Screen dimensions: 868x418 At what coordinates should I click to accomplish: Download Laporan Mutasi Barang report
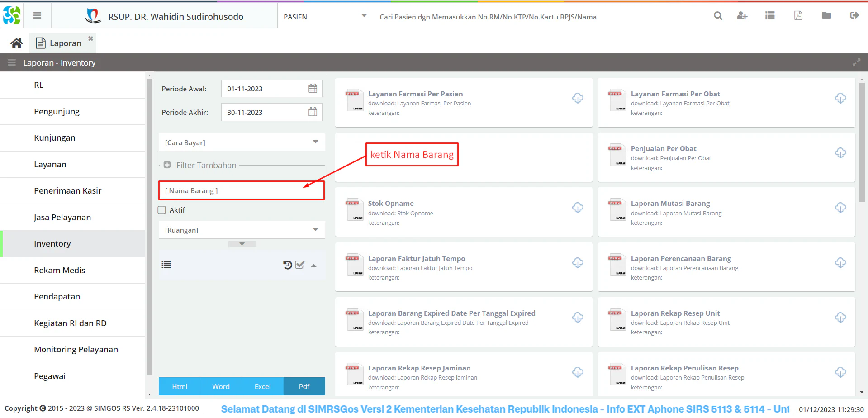[840, 208]
